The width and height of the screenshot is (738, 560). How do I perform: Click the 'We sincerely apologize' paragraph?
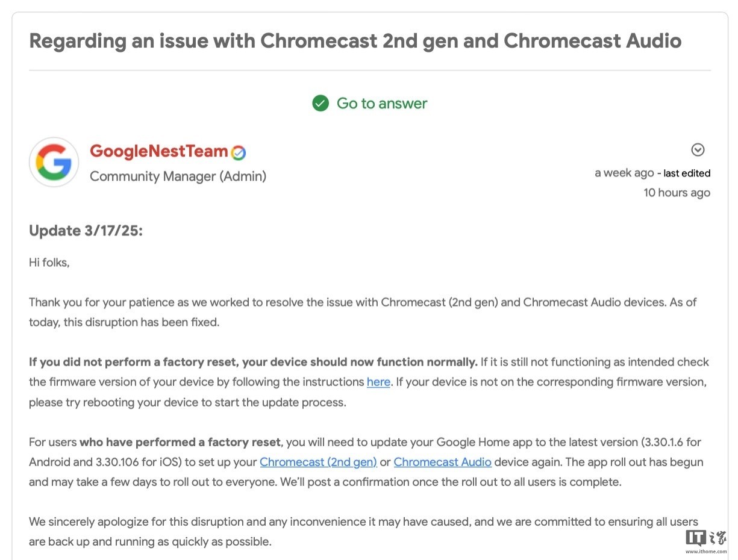click(x=364, y=532)
